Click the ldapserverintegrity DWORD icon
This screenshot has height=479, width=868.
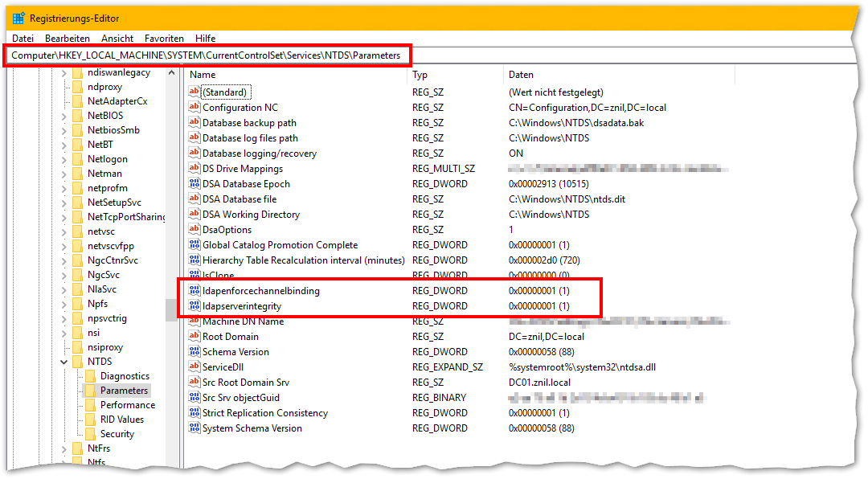194,306
